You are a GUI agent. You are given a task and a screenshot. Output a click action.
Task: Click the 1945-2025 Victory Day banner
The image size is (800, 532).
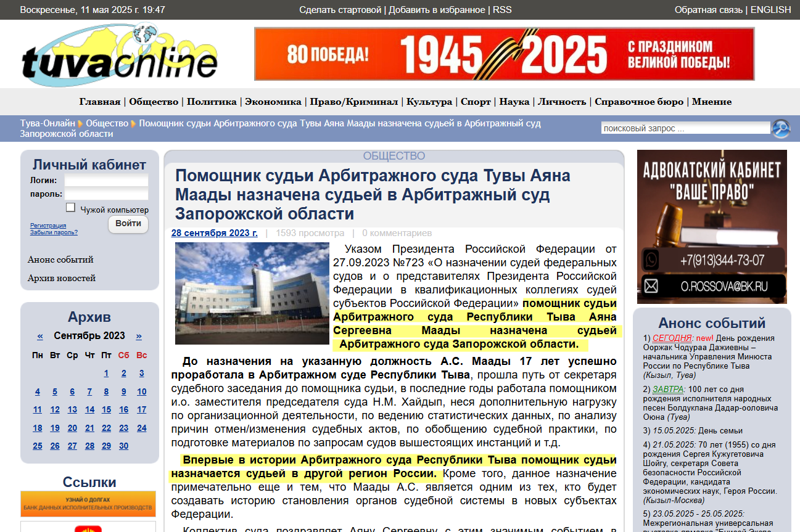pyautogui.click(x=504, y=54)
